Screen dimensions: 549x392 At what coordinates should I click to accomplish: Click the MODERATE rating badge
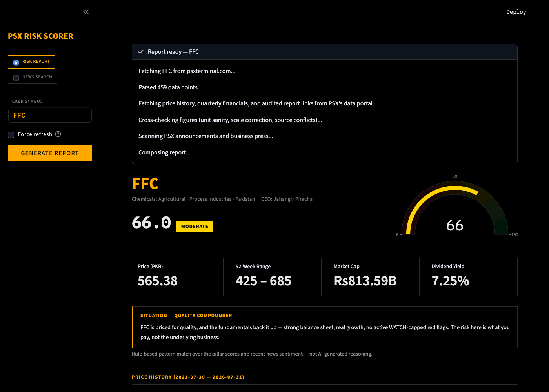[x=195, y=227]
